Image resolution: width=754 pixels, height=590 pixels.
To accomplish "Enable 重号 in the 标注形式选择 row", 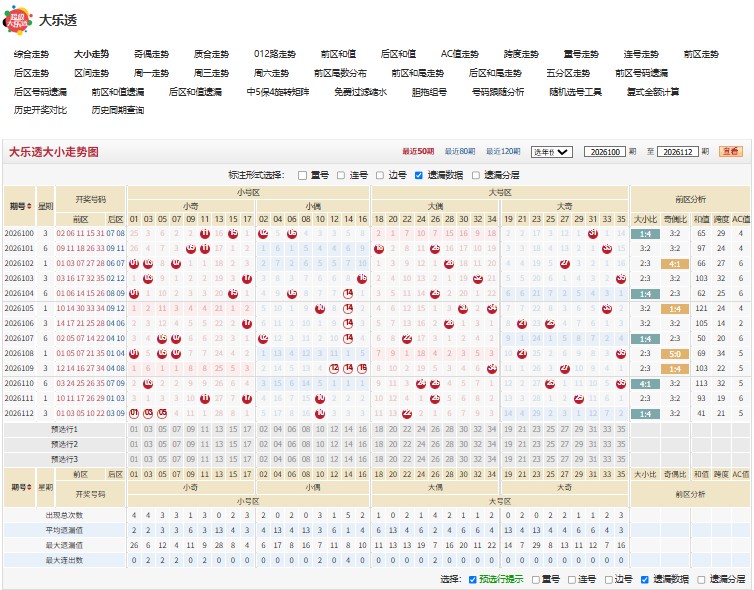I will click(x=302, y=176).
